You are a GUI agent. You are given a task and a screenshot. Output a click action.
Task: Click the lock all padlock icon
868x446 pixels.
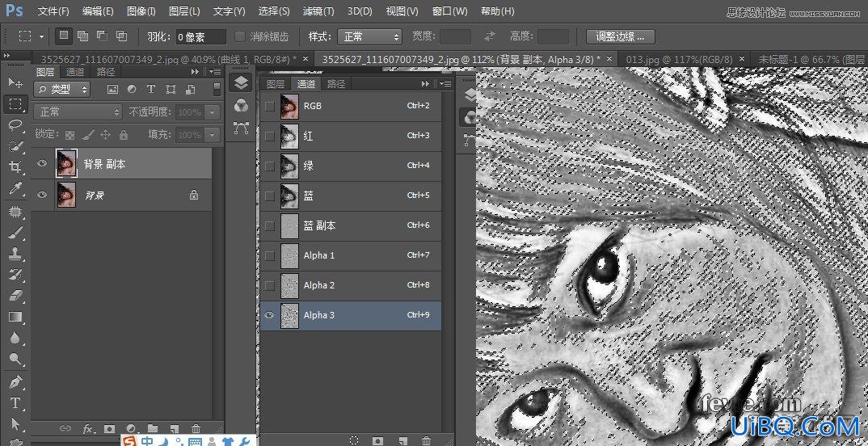coord(124,134)
